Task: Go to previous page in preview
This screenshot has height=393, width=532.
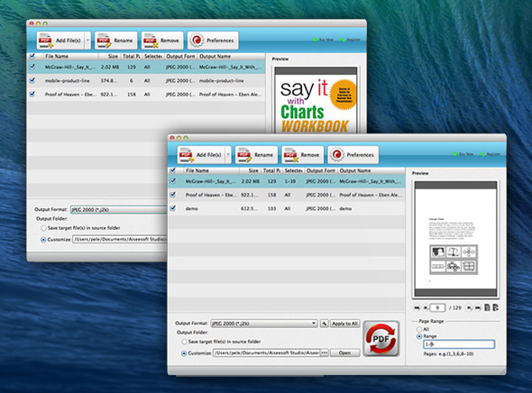Action: coord(425,308)
